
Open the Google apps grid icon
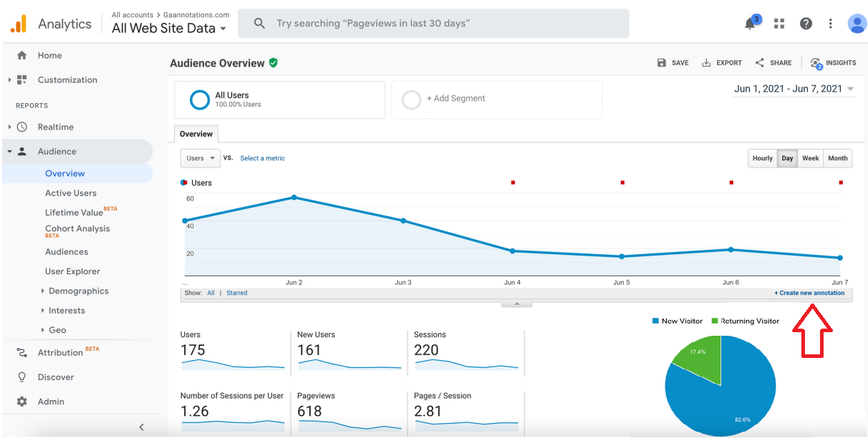tap(779, 24)
